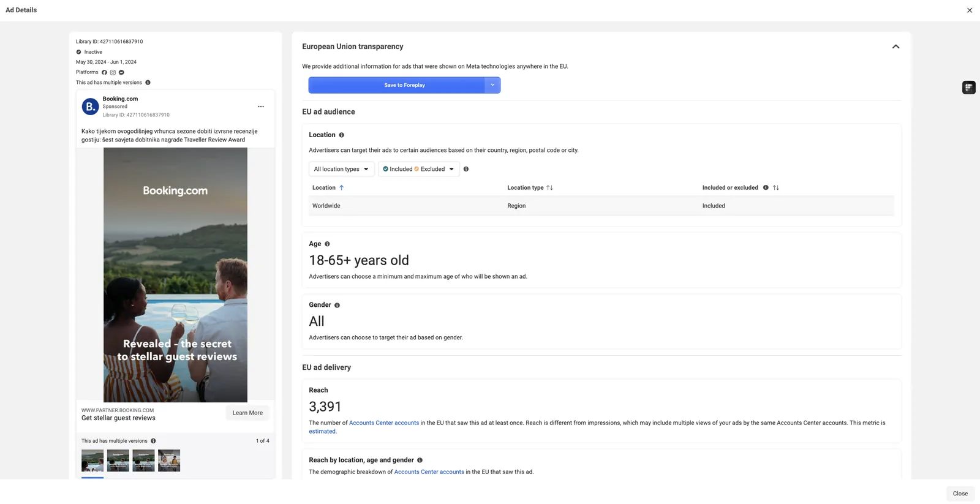
Task: Open the ad's three-dot options menu
Action: pyautogui.click(x=261, y=107)
